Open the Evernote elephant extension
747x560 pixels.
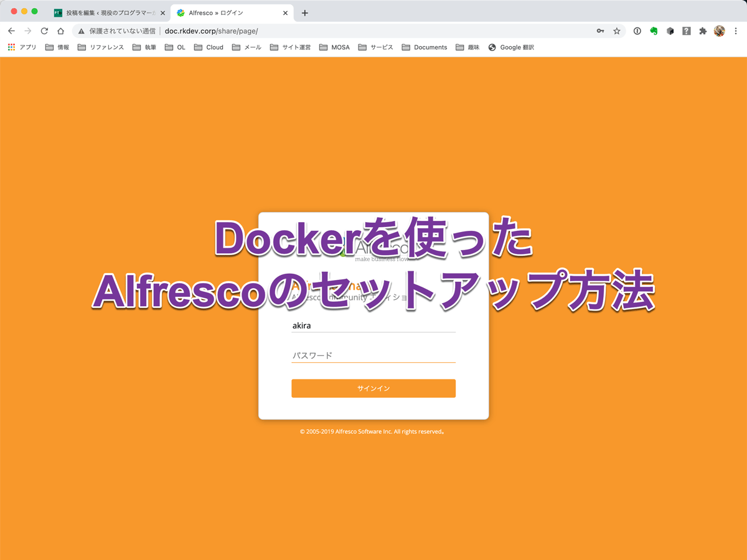pos(654,31)
